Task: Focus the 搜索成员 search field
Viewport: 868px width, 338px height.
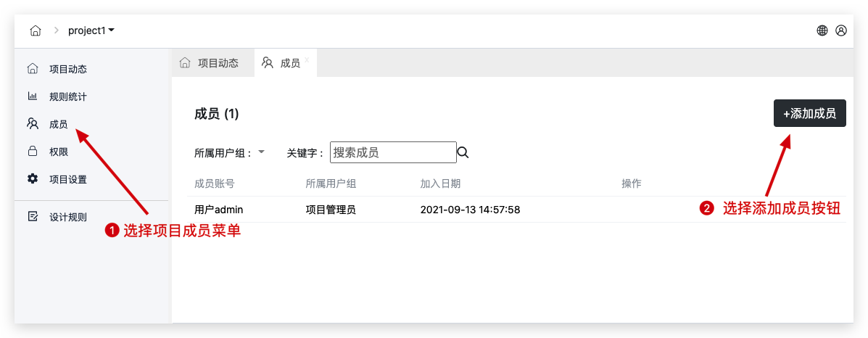Action: tap(393, 152)
